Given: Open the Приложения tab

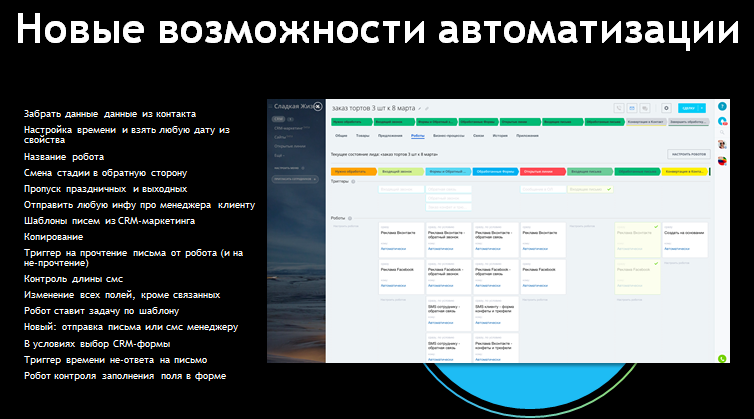Looking at the screenshot, I should point(527,136).
